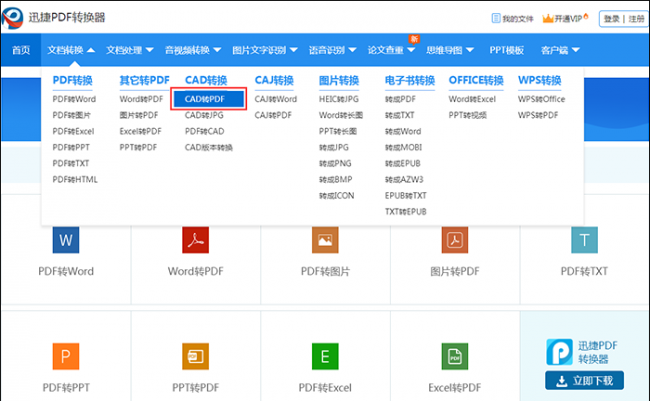The width and height of the screenshot is (650, 401).
Task: Click the 迅捷PDF转换器 download promo icon
Action: (x=559, y=352)
